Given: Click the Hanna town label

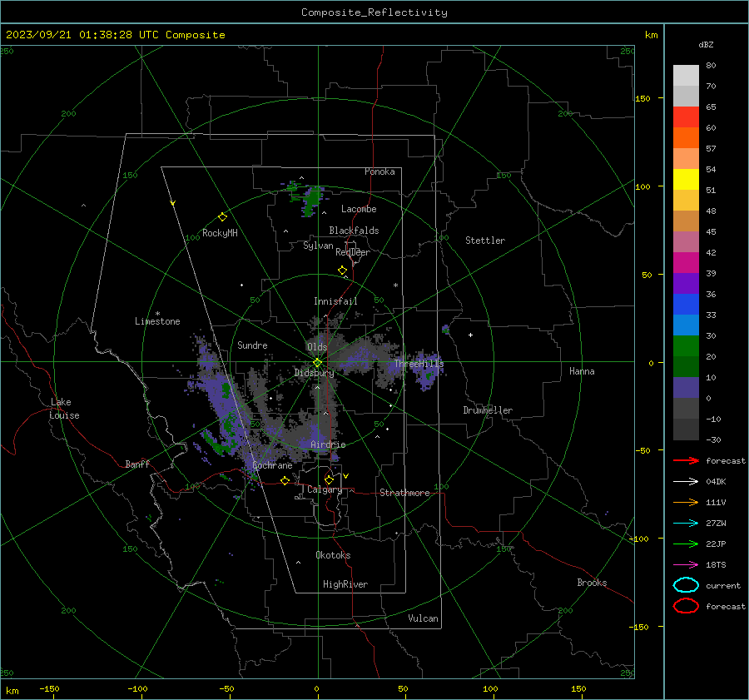Looking at the screenshot, I should pos(582,371).
